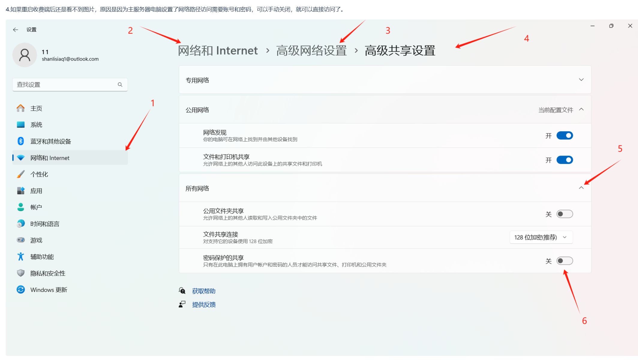Open 隐私和安全性 in the sidebar

click(70, 273)
